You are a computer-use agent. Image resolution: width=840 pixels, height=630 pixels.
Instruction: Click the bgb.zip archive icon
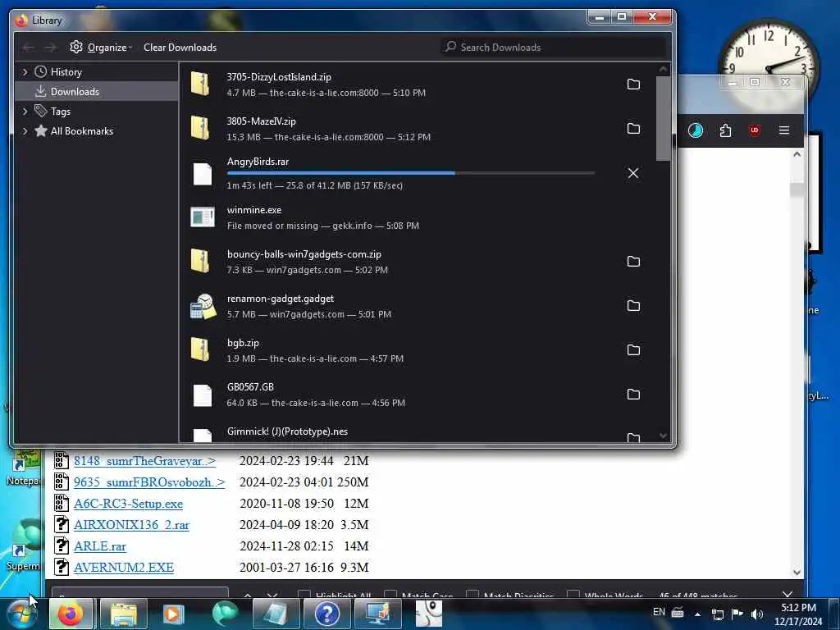tap(201, 349)
